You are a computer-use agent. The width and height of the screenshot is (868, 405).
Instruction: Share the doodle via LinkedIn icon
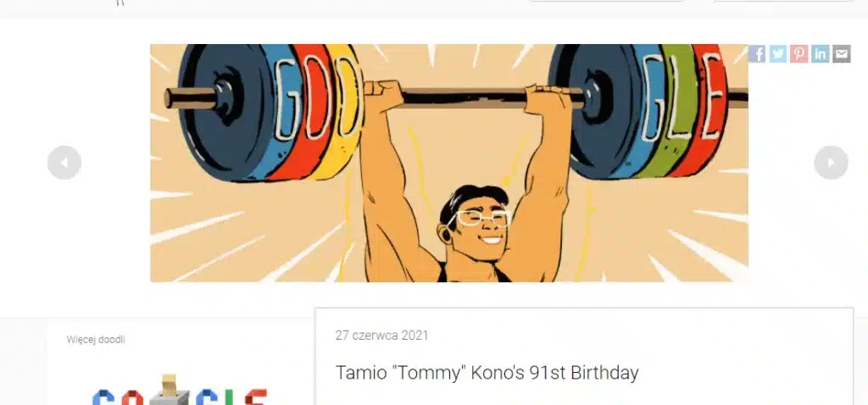coord(821,53)
